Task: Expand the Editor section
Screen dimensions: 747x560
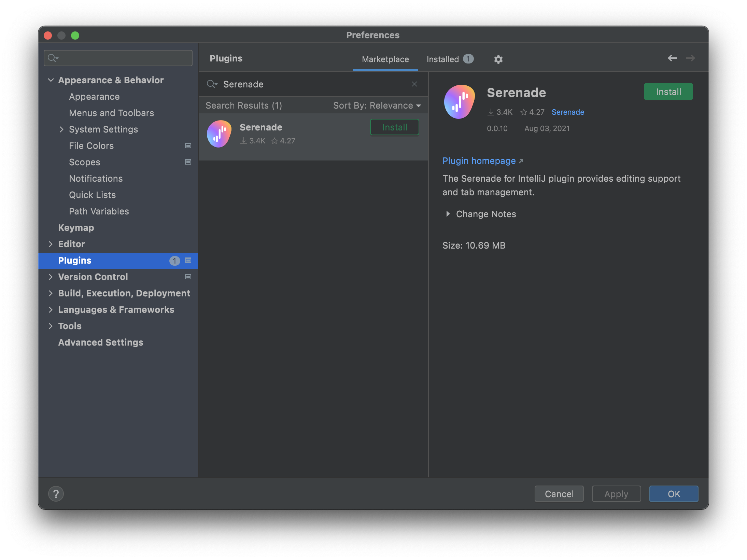Action: 51,244
